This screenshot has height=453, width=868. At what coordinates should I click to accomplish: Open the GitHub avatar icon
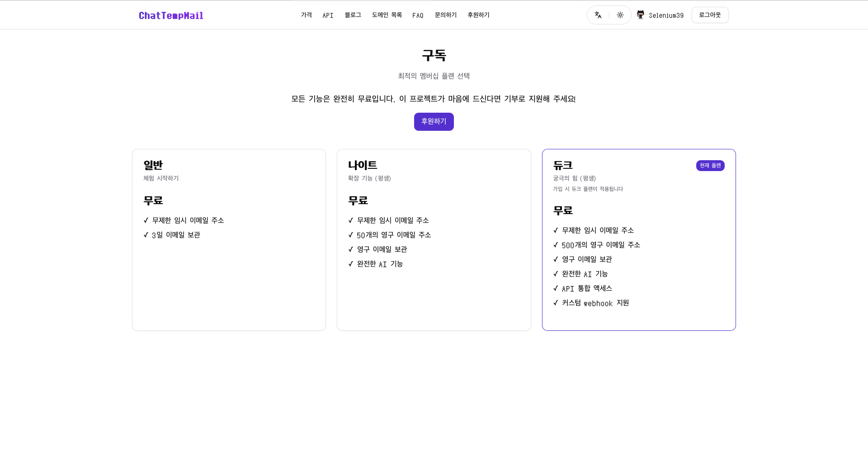(640, 14)
